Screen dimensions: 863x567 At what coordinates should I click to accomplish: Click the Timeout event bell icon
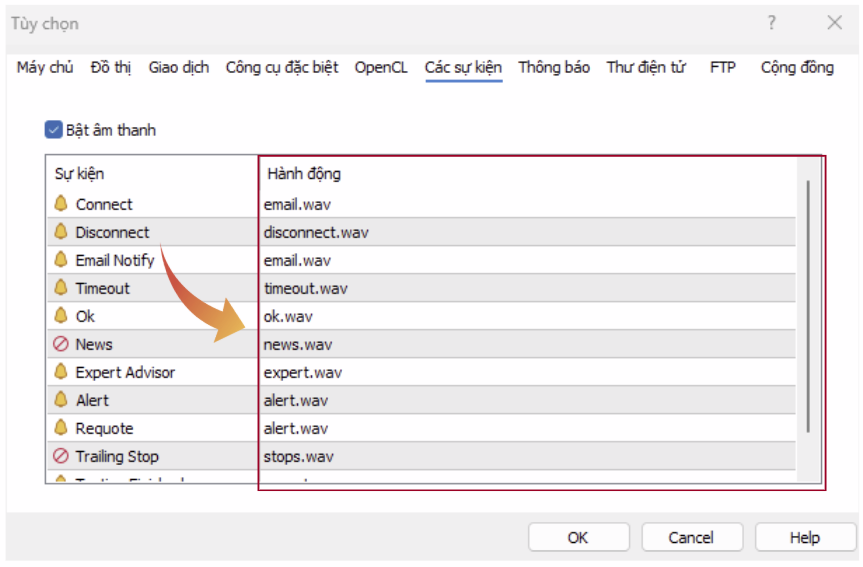[61, 288]
